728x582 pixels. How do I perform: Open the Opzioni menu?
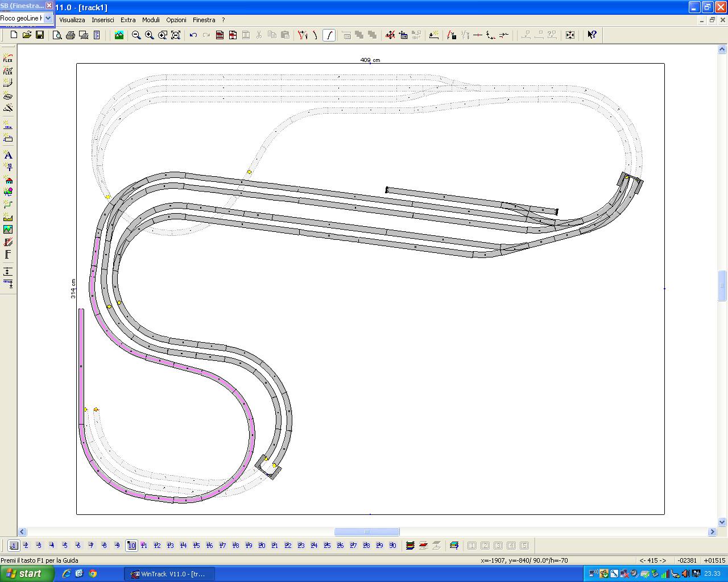tap(176, 20)
